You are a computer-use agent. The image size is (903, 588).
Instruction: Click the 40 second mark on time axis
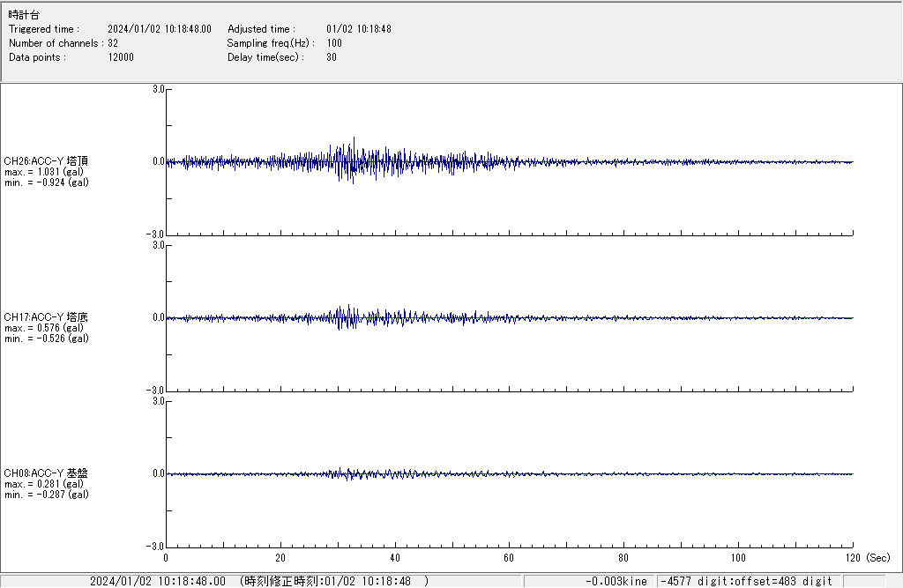[x=394, y=558]
